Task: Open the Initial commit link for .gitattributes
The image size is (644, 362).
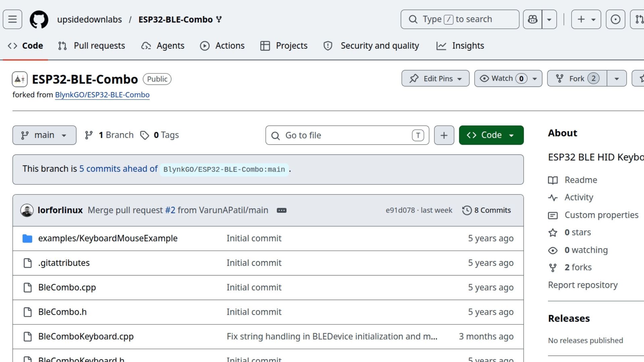Action: [x=254, y=263]
